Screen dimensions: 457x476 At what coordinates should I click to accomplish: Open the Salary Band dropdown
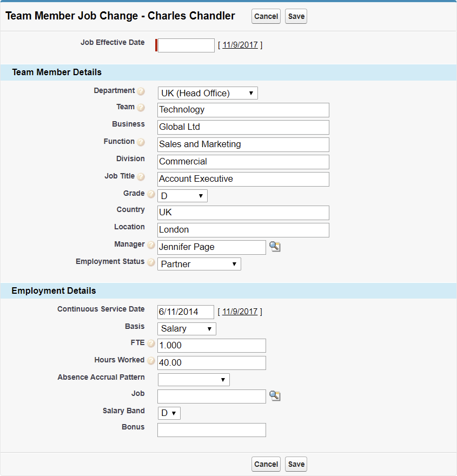click(169, 413)
